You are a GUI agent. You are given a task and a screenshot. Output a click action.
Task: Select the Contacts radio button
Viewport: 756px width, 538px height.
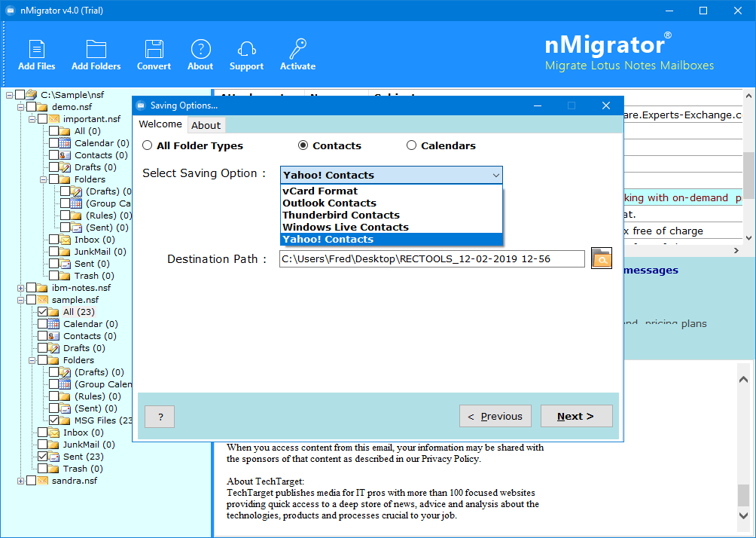303,145
